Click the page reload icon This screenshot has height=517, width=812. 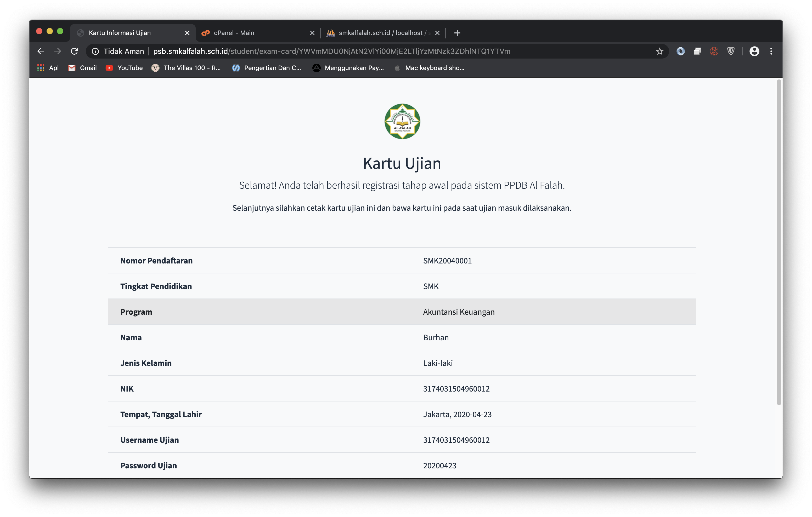pos(74,51)
